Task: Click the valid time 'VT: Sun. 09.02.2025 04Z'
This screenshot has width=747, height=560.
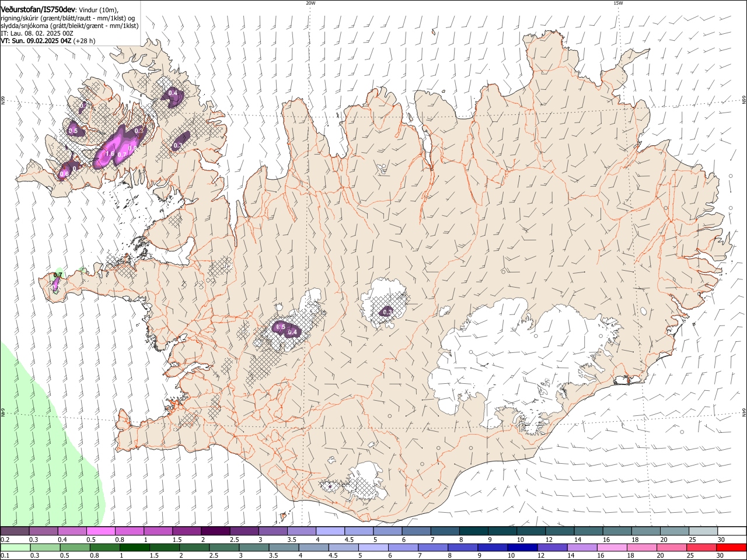Action: [36, 41]
